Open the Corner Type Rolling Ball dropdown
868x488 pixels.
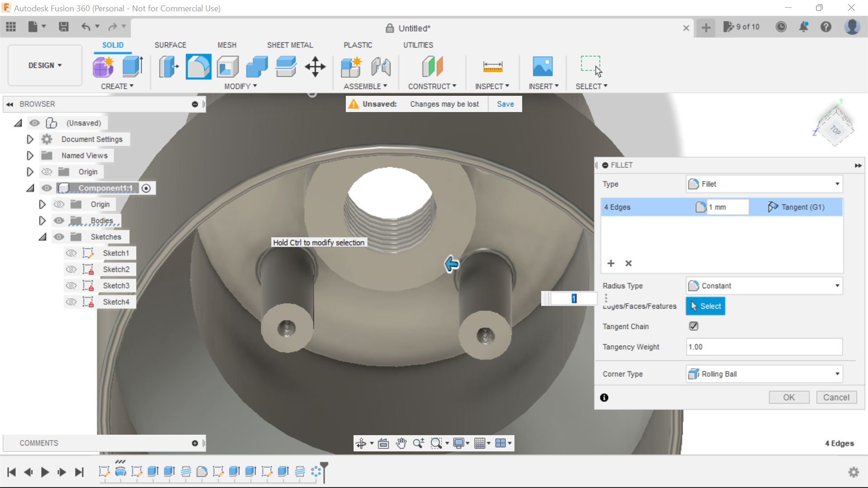click(764, 374)
